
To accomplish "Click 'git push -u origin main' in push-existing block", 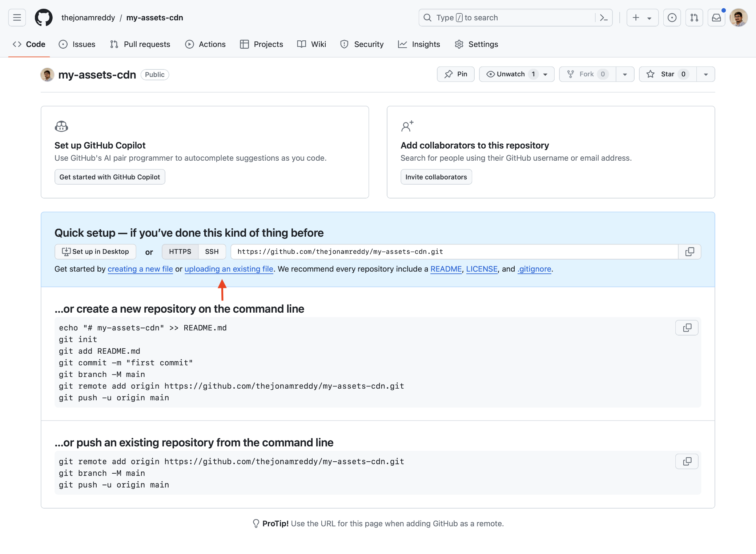I will [114, 485].
